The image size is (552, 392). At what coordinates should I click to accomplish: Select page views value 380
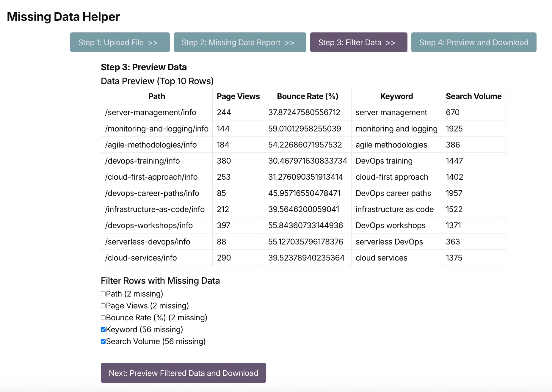click(x=238, y=161)
